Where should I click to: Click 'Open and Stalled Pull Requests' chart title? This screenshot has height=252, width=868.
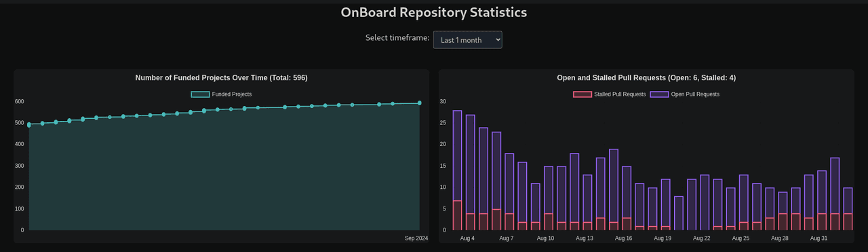[646, 78]
